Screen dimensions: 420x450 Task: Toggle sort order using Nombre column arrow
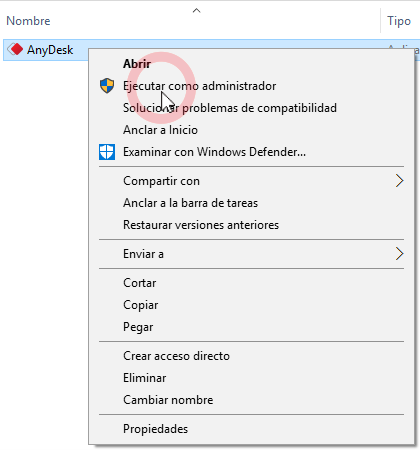coord(197,11)
